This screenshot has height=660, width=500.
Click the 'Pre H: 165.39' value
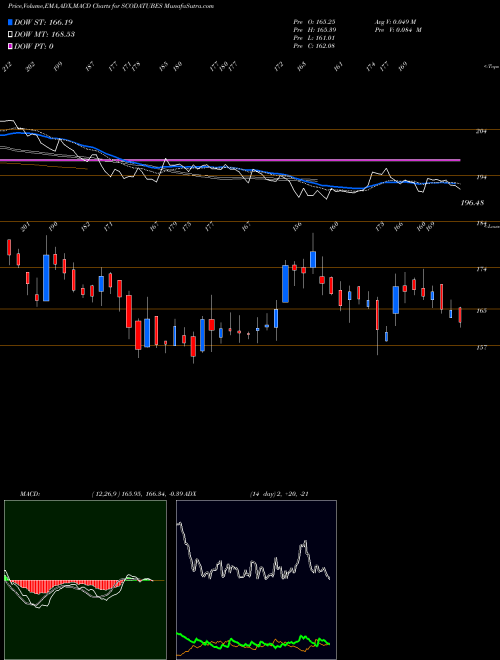314,30
